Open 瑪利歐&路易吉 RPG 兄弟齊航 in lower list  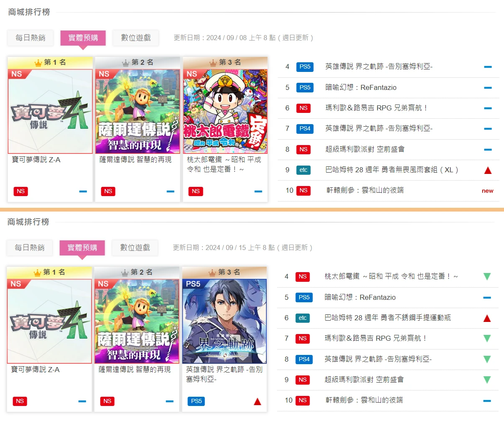coord(376,338)
